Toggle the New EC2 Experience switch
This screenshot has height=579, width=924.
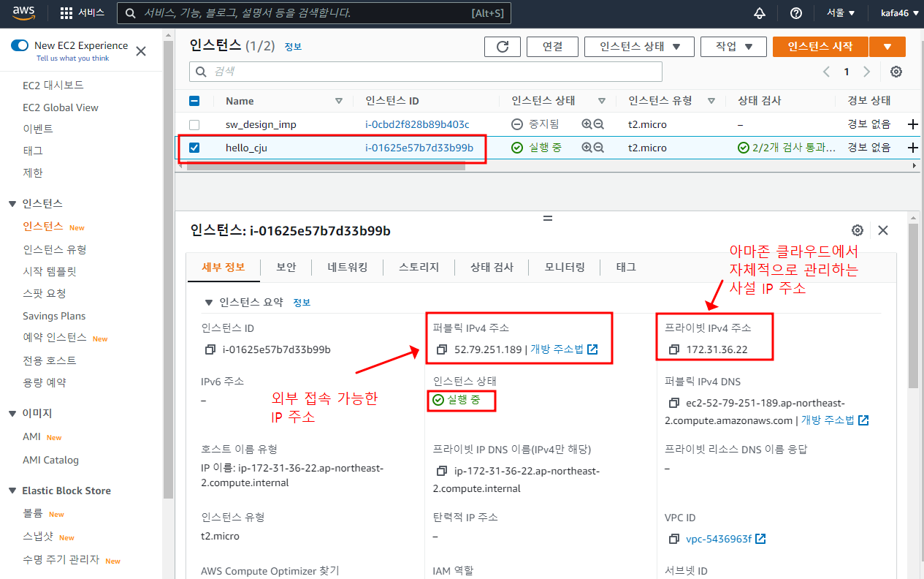tap(20, 45)
